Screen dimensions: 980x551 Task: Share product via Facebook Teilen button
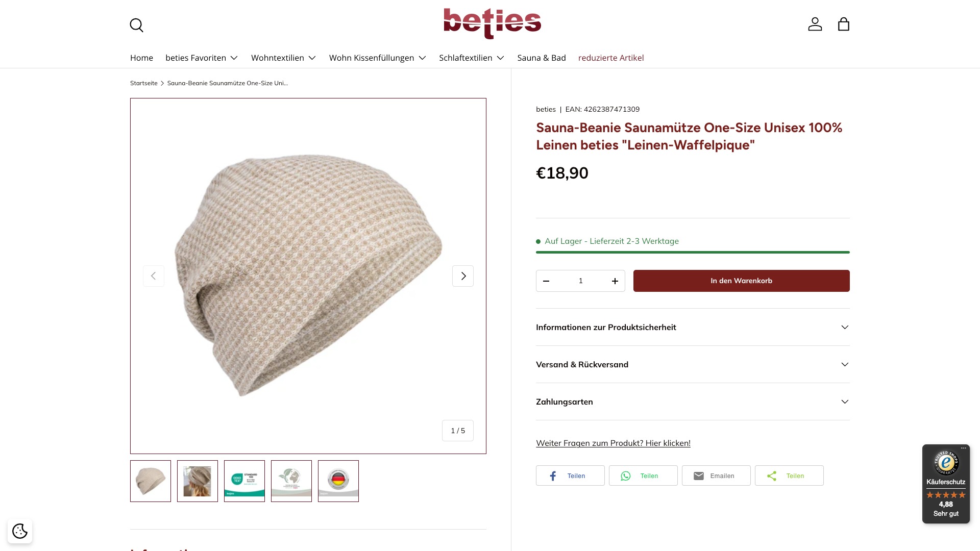(570, 475)
